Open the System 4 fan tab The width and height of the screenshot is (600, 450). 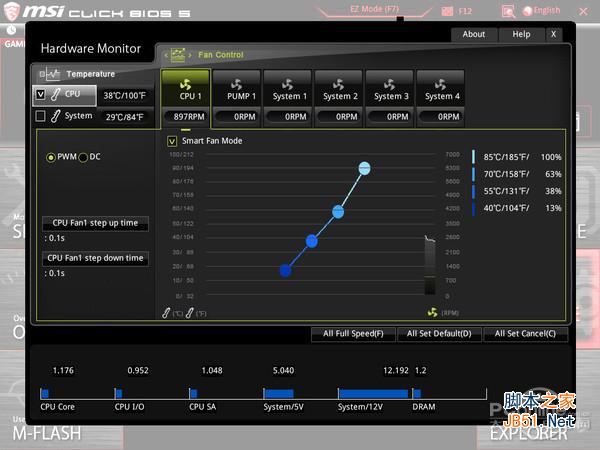pos(441,89)
